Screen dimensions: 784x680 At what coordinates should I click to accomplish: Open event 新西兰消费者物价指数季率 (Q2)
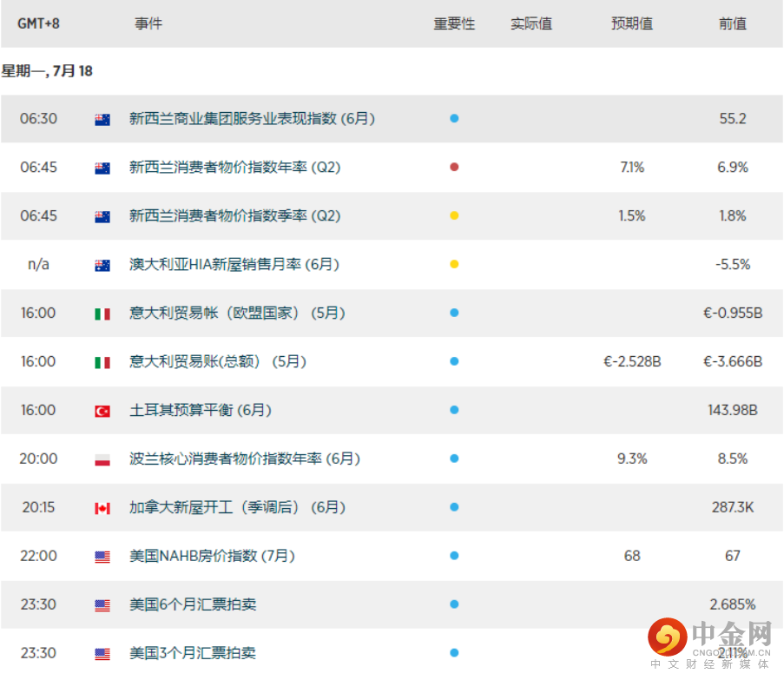click(235, 215)
